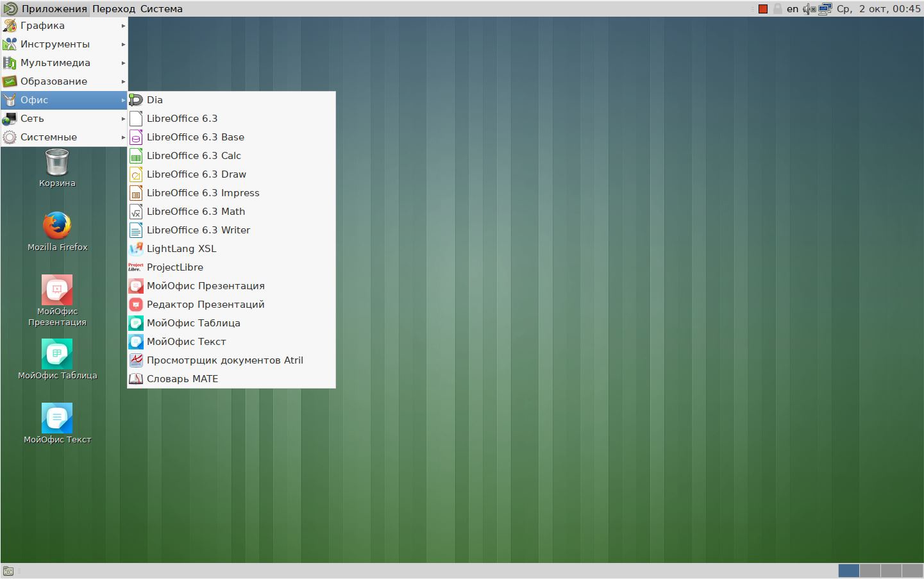The image size is (924, 579).
Task: Select the Mozilla Firefox desktop icon
Action: (x=57, y=231)
